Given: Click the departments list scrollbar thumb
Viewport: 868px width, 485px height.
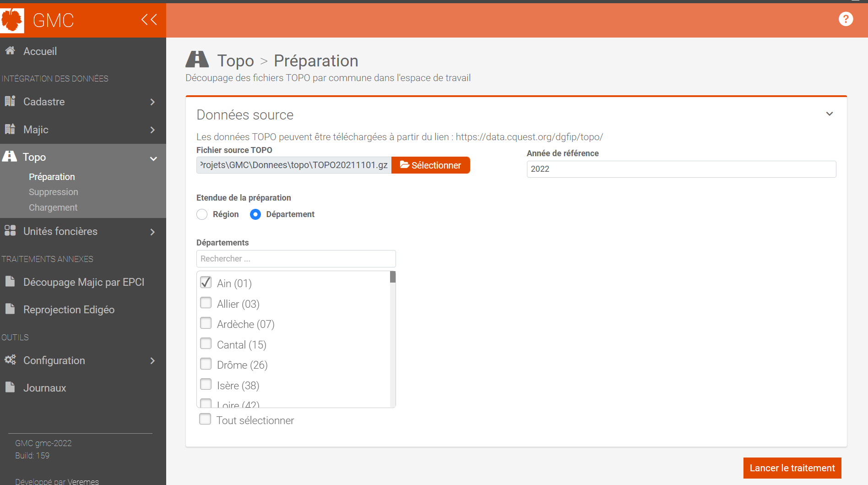Looking at the screenshot, I should pos(392,277).
